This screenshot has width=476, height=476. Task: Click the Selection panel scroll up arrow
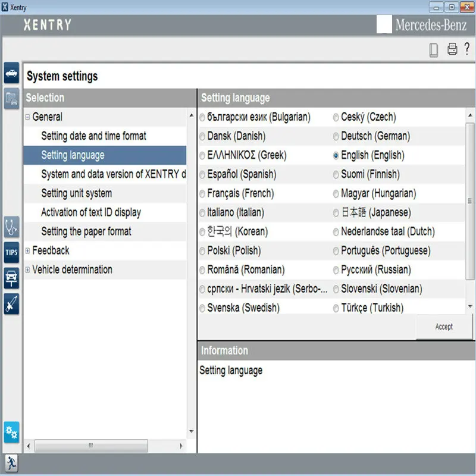coord(191,115)
